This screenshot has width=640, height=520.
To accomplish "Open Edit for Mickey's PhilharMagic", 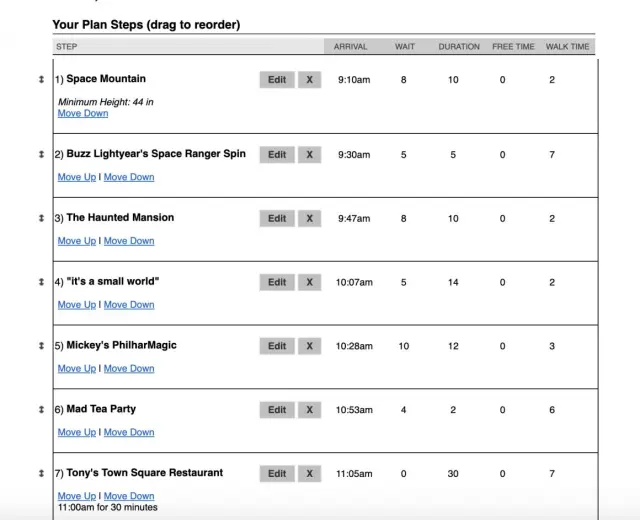I will (x=277, y=346).
